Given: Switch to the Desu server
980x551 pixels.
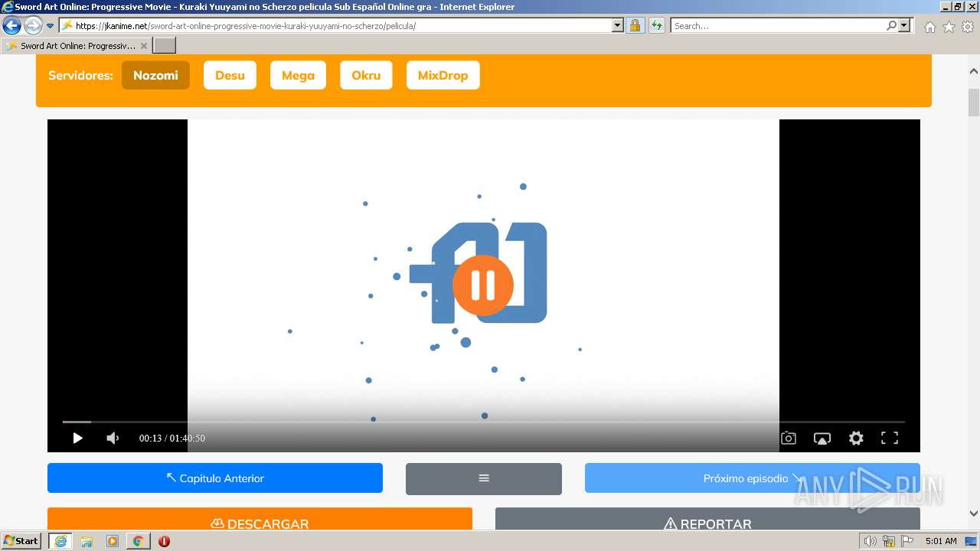Looking at the screenshot, I should (230, 75).
